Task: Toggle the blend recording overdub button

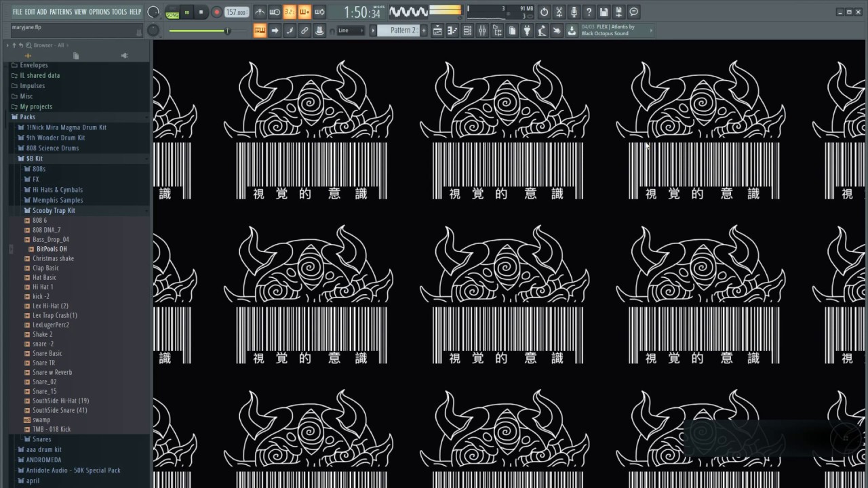Action: (x=304, y=12)
